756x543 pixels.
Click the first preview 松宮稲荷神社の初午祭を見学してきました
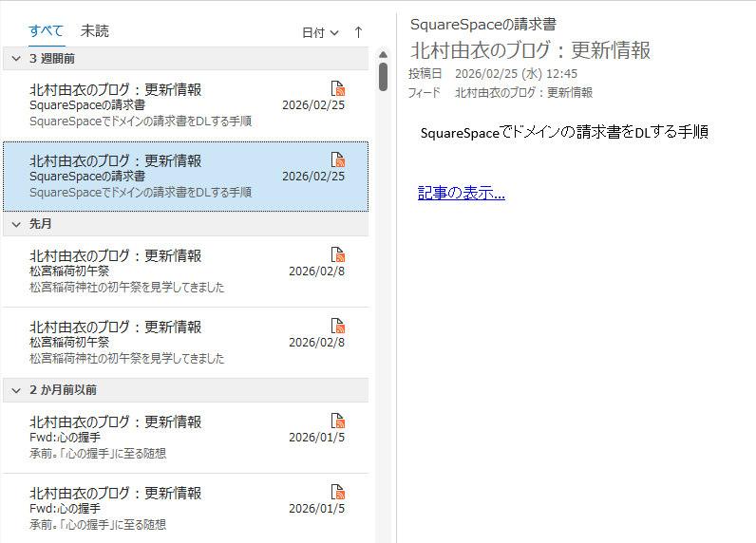pos(127,288)
